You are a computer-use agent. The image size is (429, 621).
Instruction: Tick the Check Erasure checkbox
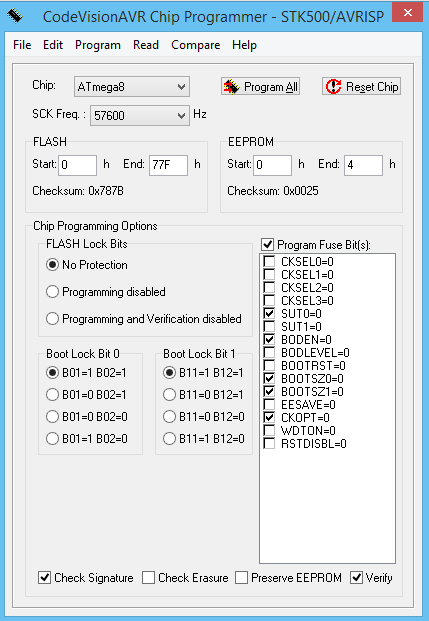tap(148, 577)
